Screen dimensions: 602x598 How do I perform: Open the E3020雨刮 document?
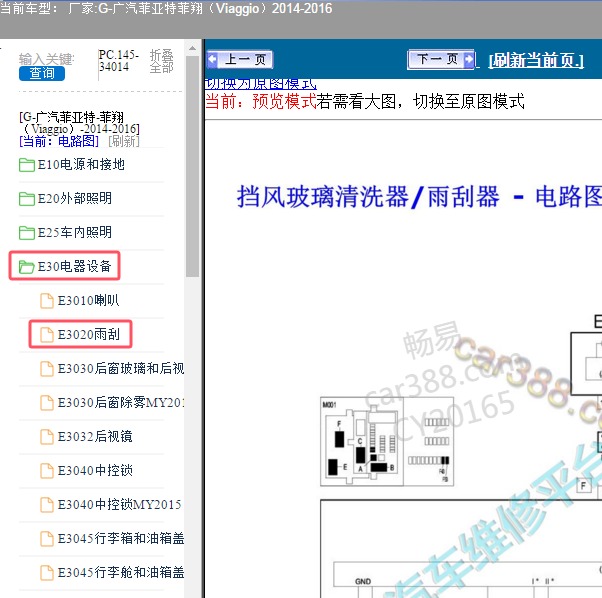(x=88, y=335)
